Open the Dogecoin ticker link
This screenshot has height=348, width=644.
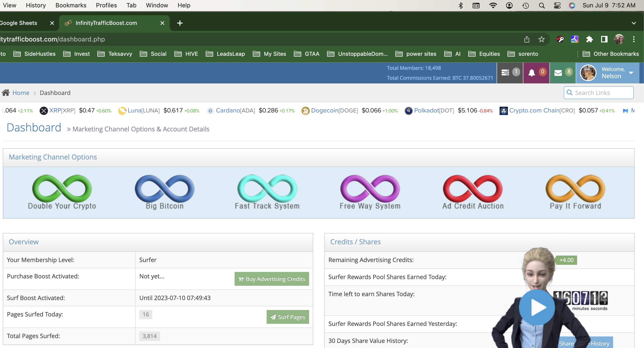coord(334,110)
